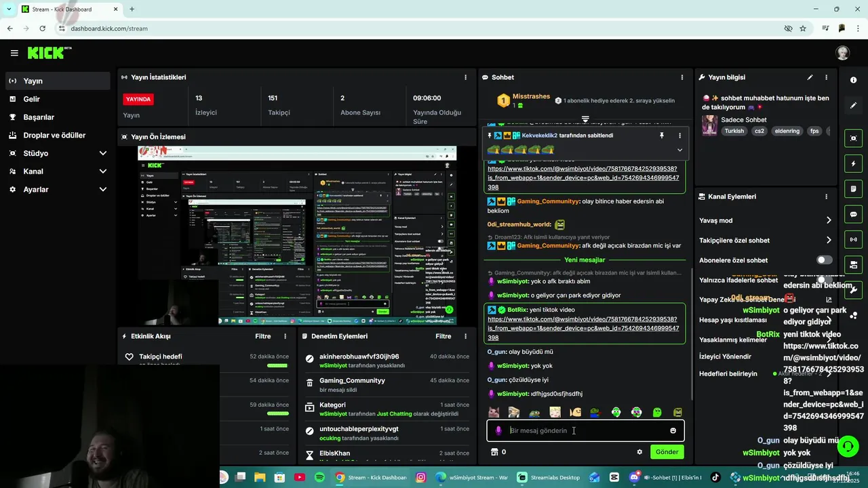The width and height of the screenshot is (868, 488).
Task: Reload the browser page
Action: click(42, 28)
